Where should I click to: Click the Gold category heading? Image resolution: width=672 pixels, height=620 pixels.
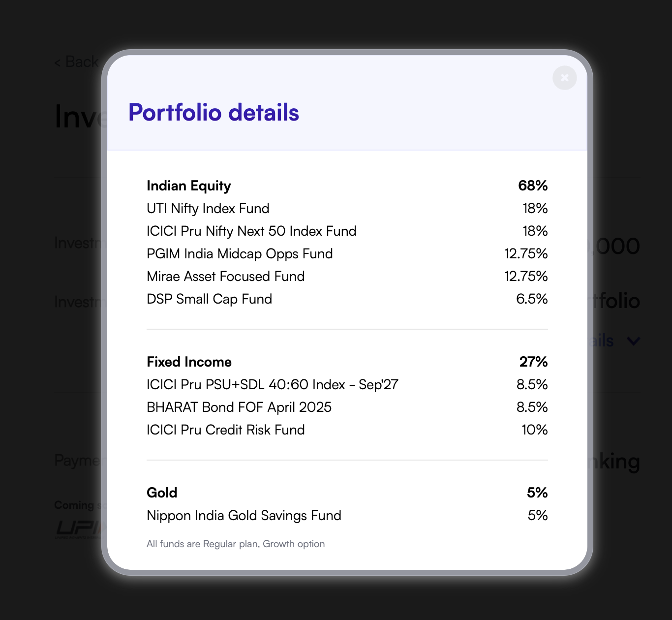click(162, 493)
